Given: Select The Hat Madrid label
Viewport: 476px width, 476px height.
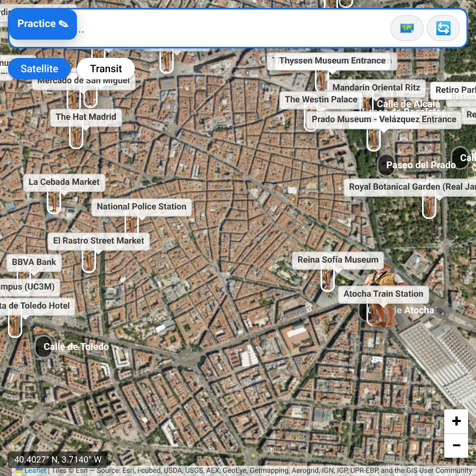Looking at the screenshot, I should (x=86, y=117).
